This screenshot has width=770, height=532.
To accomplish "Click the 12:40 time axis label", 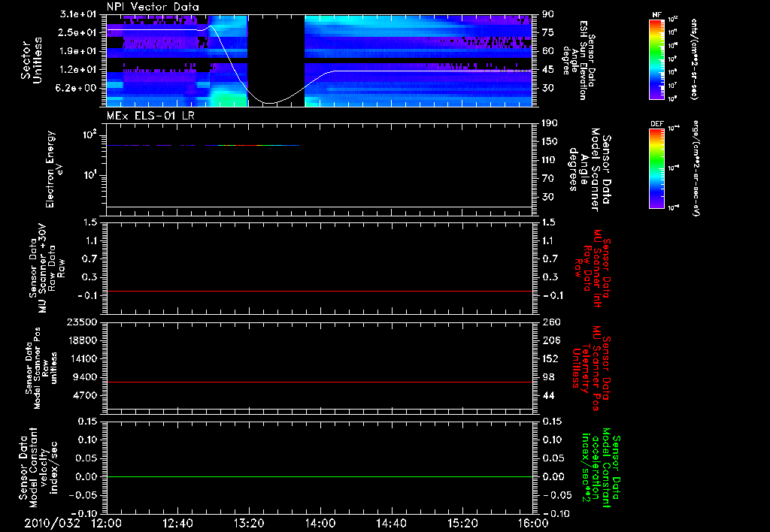I will [x=177, y=523].
